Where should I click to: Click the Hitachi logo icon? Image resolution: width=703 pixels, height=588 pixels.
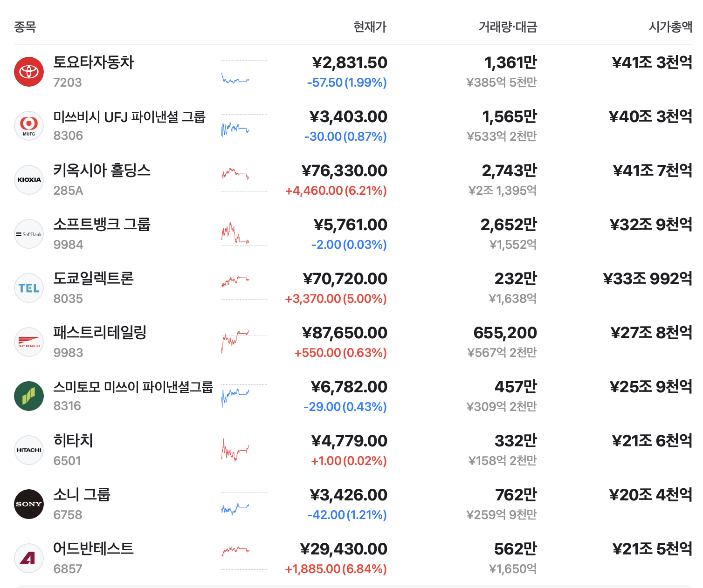click(29, 450)
